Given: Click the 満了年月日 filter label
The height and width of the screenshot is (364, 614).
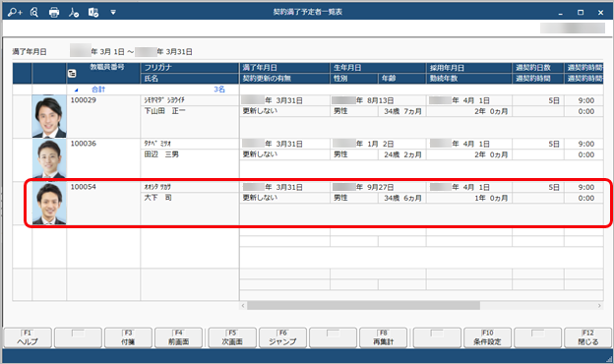Looking at the screenshot, I should click(30, 52).
